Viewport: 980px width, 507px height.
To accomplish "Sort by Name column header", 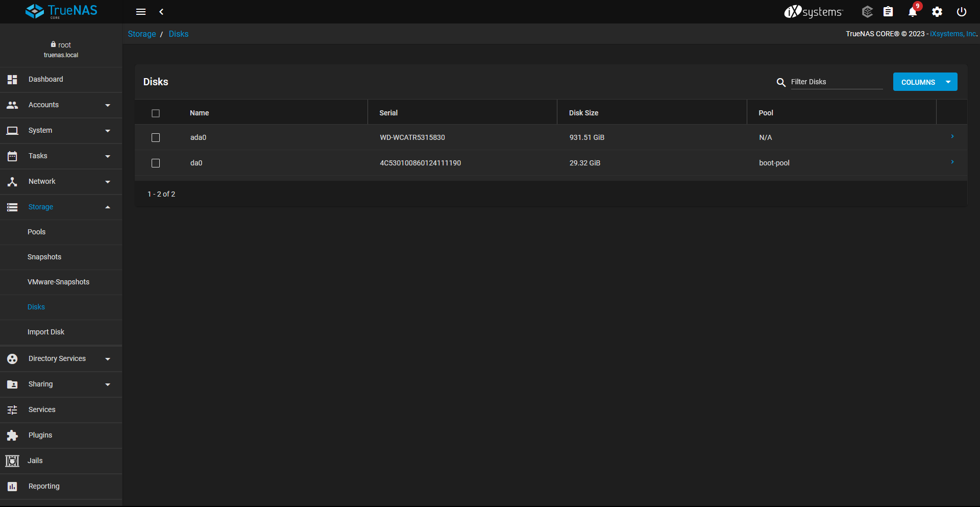I will pyautogui.click(x=200, y=113).
